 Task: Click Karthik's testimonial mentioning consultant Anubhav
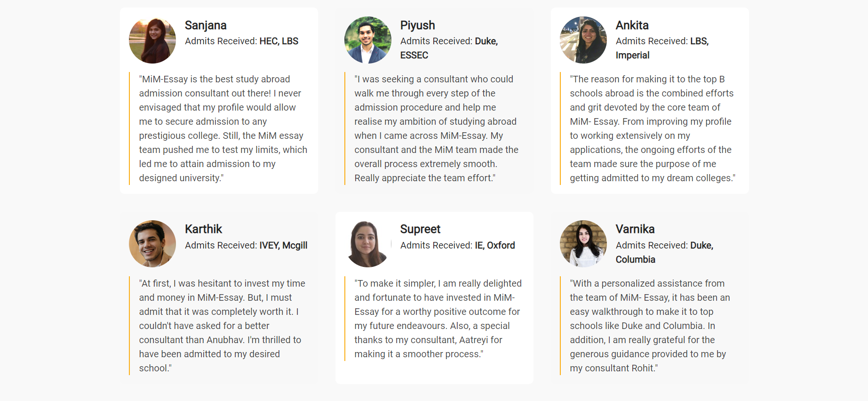222,326
